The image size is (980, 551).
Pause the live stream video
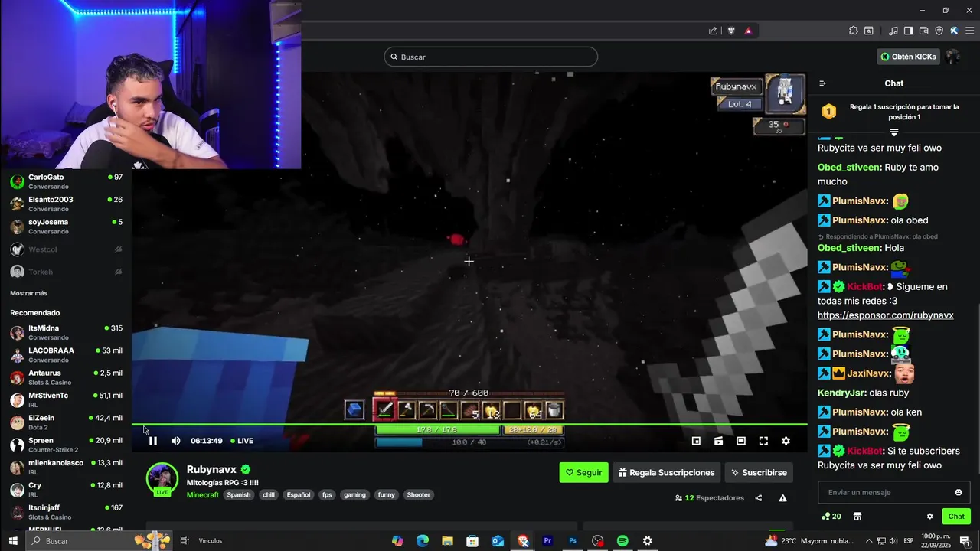coord(153,441)
